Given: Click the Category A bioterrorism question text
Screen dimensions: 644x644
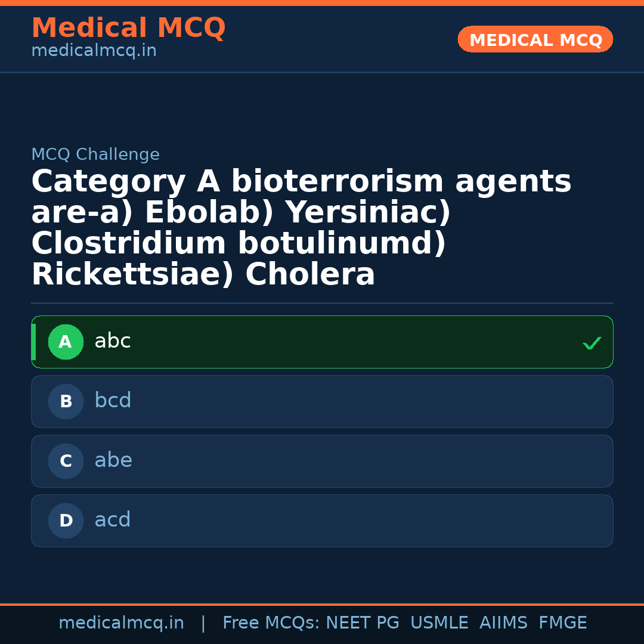Looking at the screenshot, I should pyautogui.click(x=301, y=228).
